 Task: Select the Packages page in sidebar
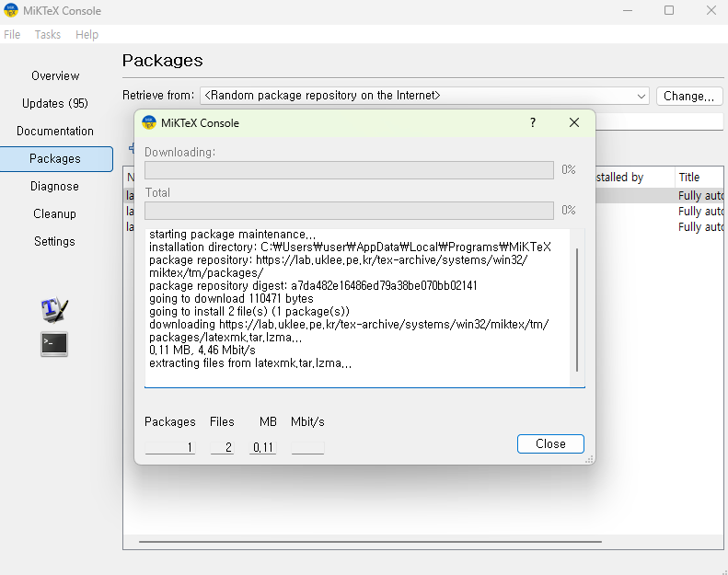point(56,159)
